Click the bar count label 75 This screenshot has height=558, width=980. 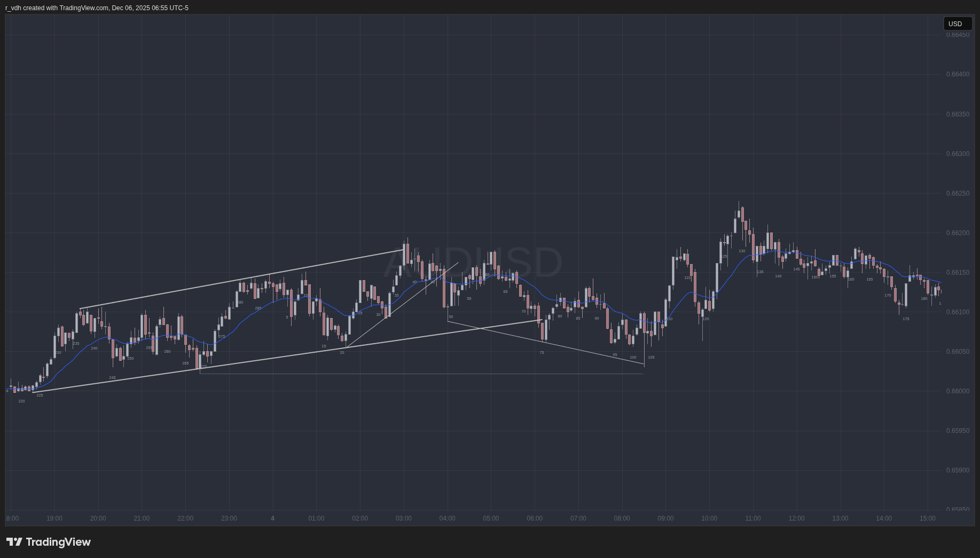(542, 353)
